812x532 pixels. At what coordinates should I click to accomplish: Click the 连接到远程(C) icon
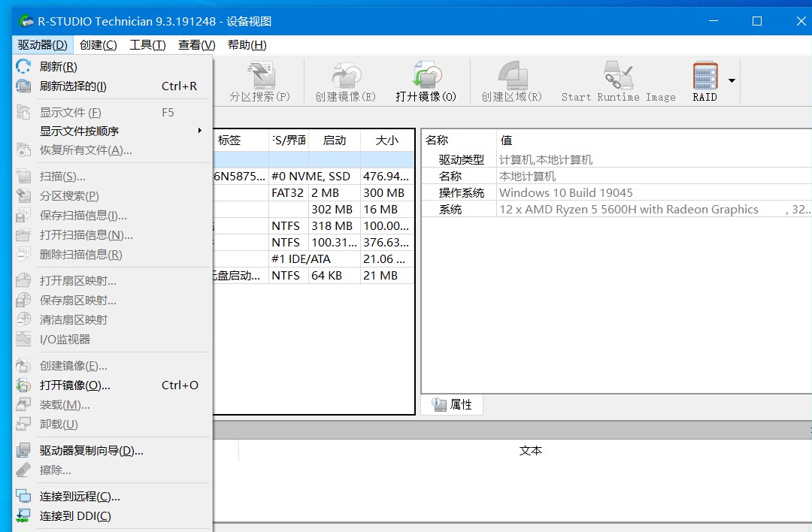23,496
